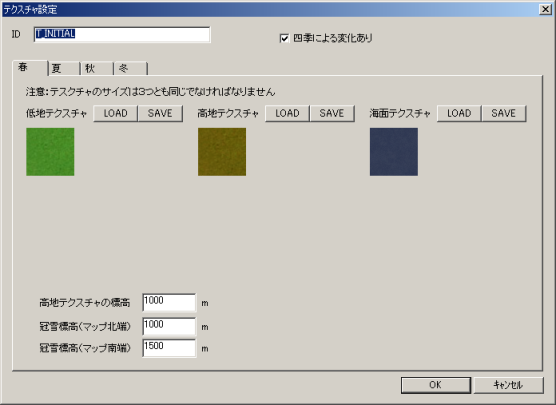Screen dimensions: 556x405
Task: Click LOAD for 海面テクスチャ
Action: coord(459,113)
